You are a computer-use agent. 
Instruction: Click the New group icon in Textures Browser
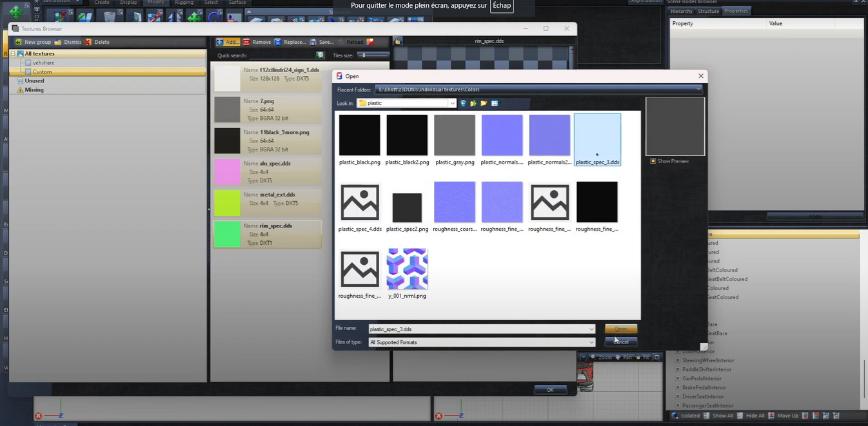click(x=19, y=41)
